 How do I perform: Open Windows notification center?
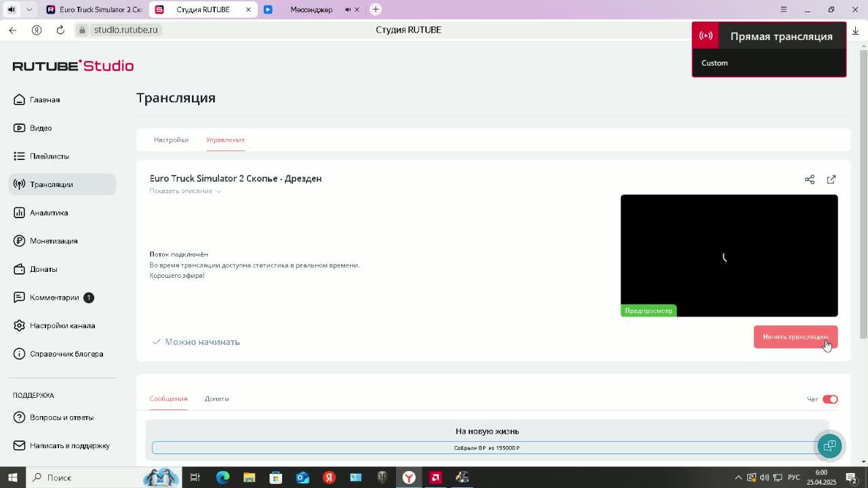point(852,478)
